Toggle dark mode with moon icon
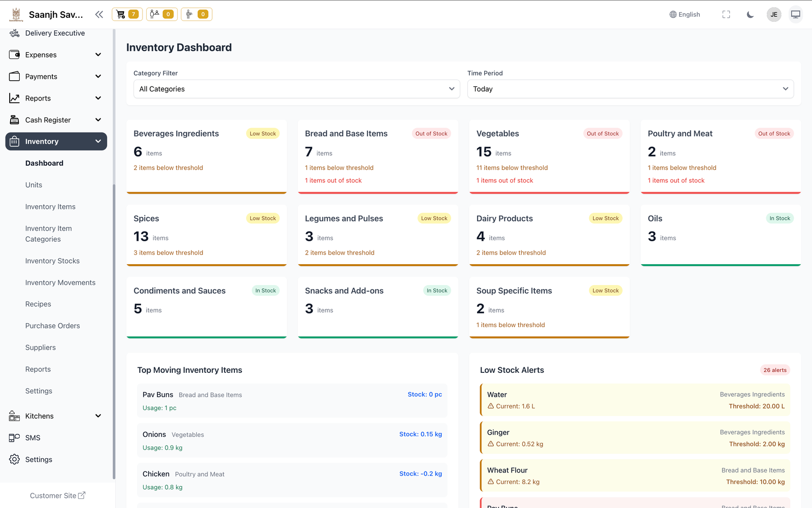The image size is (812, 508). click(750, 14)
